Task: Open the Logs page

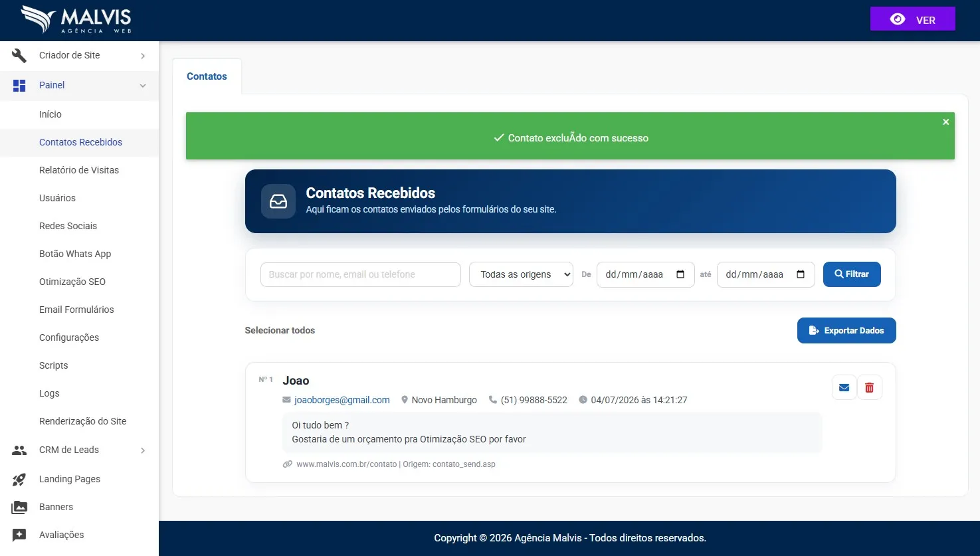Action: click(x=49, y=393)
